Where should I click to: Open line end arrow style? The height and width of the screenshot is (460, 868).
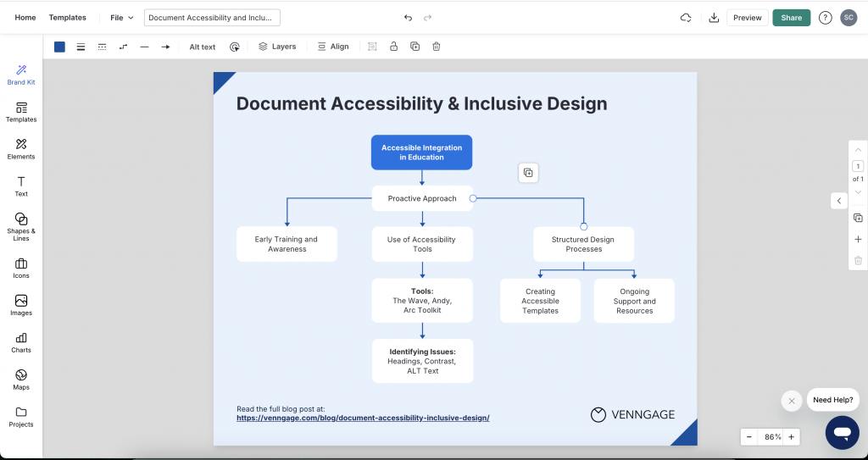165,47
